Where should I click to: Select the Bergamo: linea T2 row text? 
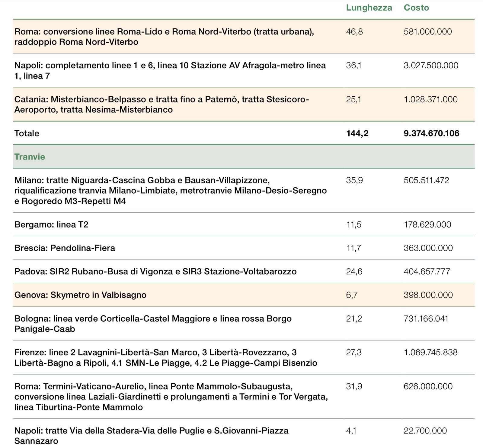point(51,224)
